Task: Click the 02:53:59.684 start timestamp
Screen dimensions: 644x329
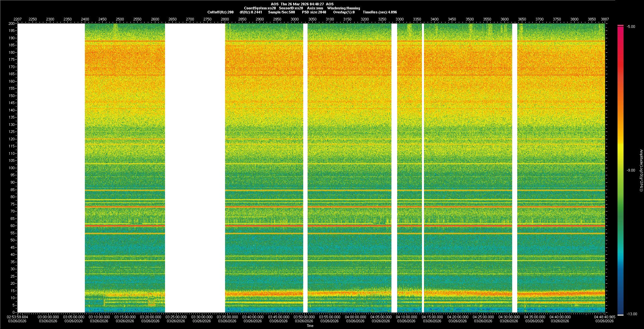Action: coord(18,317)
